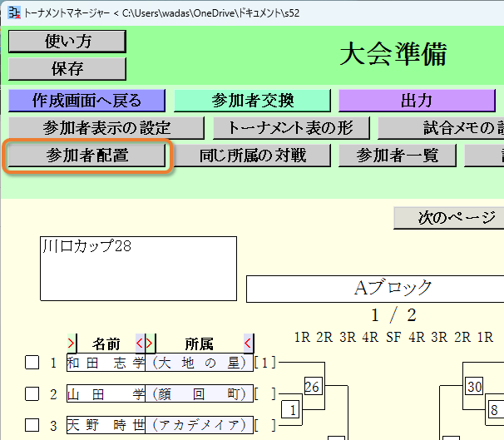The width and height of the screenshot is (504, 440).
Task: Click match number 30 box
Action: (x=474, y=386)
